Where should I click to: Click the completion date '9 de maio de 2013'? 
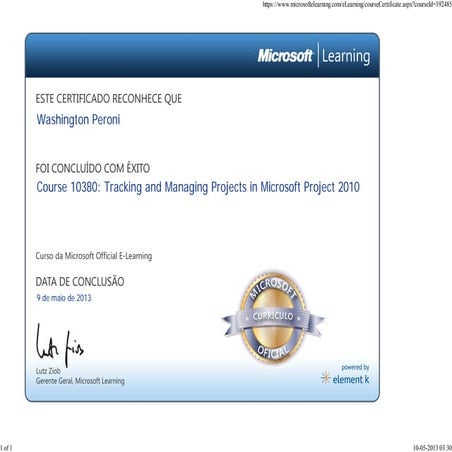coord(64,298)
